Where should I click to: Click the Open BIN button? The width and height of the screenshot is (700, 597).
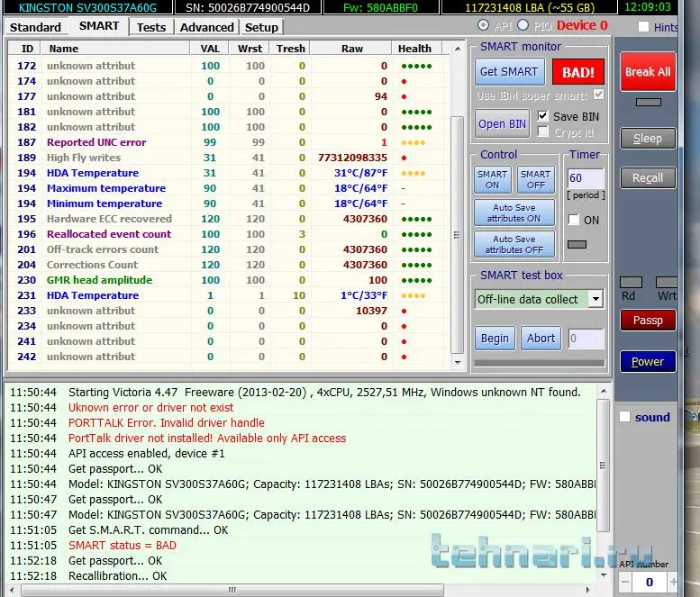[x=502, y=123]
